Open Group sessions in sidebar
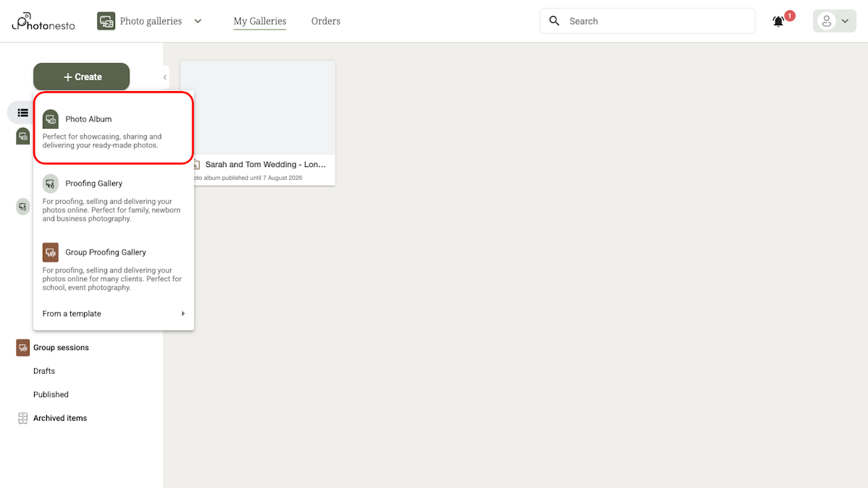This screenshot has width=868, height=488. [x=61, y=348]
